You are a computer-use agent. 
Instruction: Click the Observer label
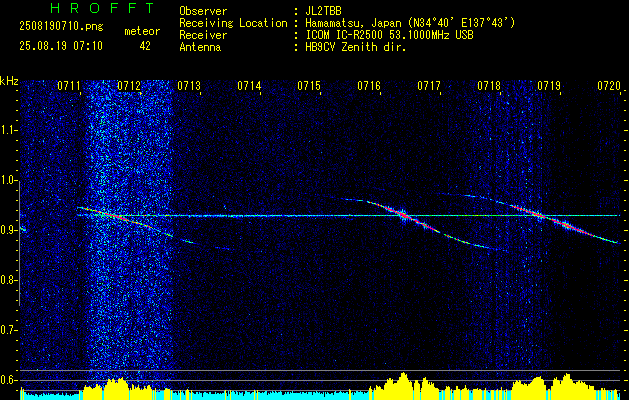203,11
